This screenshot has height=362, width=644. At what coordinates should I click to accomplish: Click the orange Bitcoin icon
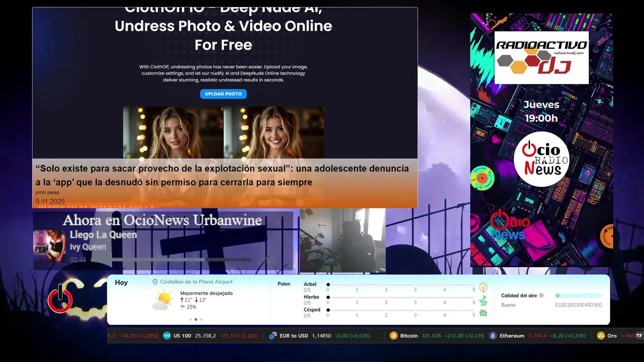click(394, 336)
